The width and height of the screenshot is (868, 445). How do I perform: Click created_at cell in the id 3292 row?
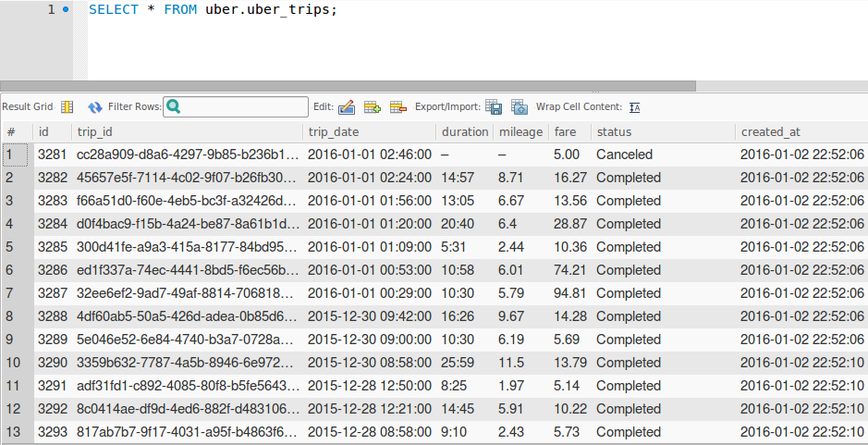tap(801, 409)
